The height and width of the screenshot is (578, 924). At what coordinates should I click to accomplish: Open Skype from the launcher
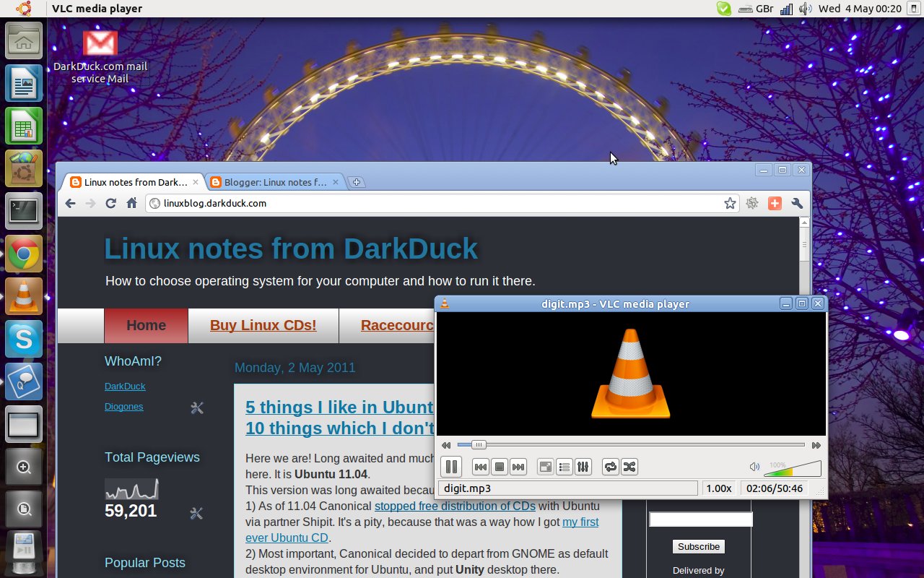point(24,339)
